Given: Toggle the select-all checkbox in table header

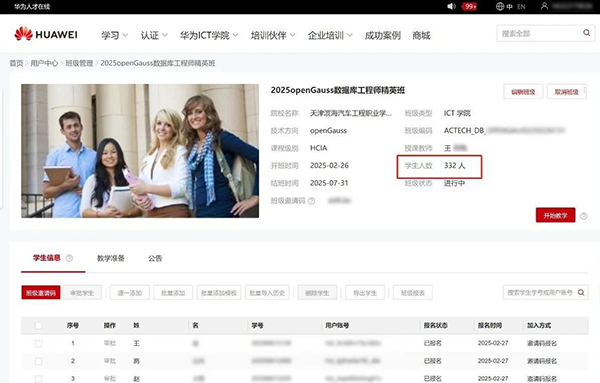Looking at the screenshot, I should coord(38,326).
